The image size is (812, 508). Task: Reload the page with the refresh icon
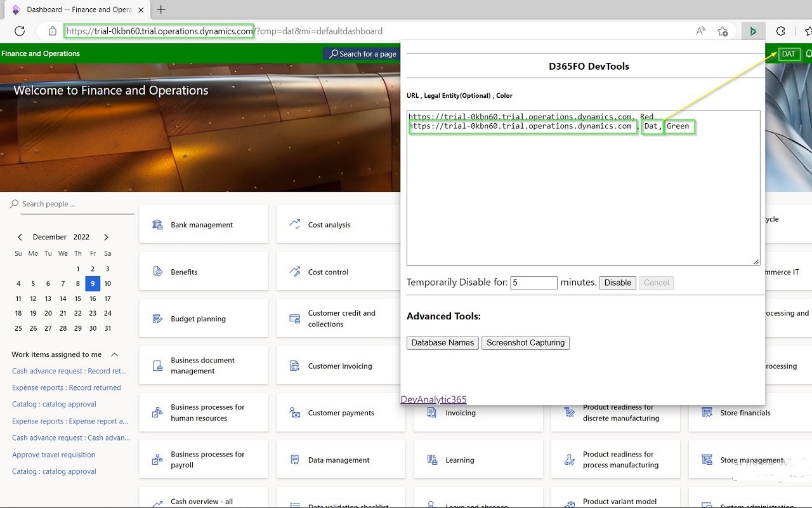point(19,30)
